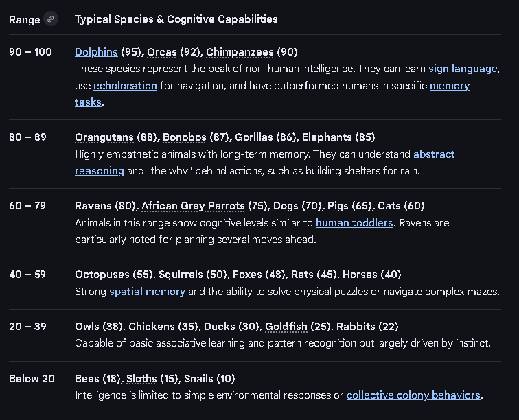Click the underlined Goldfish term

pyautogui.click(x=286, y=327)
